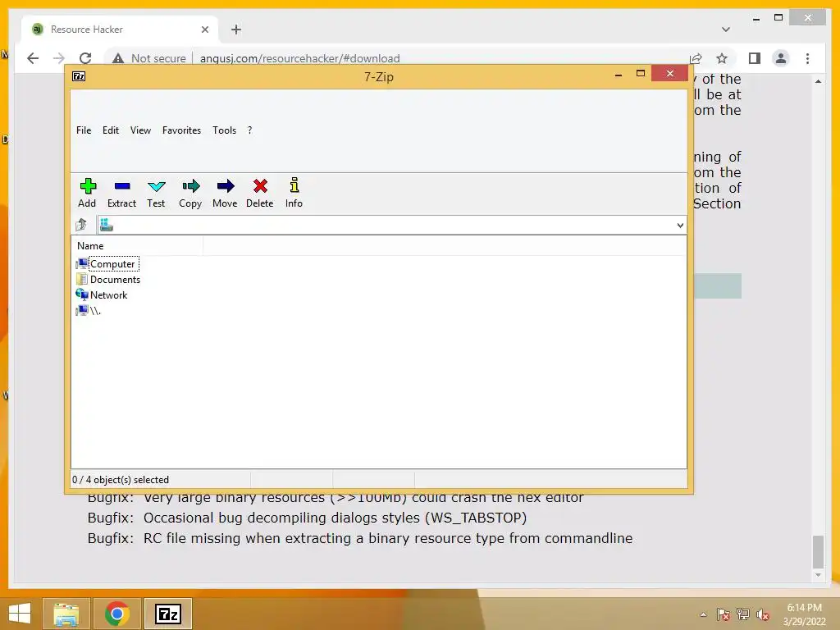Click the muted volume tray icon
This screenshot has height=630, width=840.
pos(763,614)
